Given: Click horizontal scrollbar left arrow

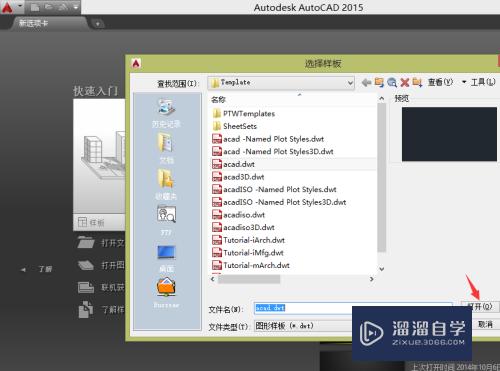Looking at the screenshot, I should 213,279.
